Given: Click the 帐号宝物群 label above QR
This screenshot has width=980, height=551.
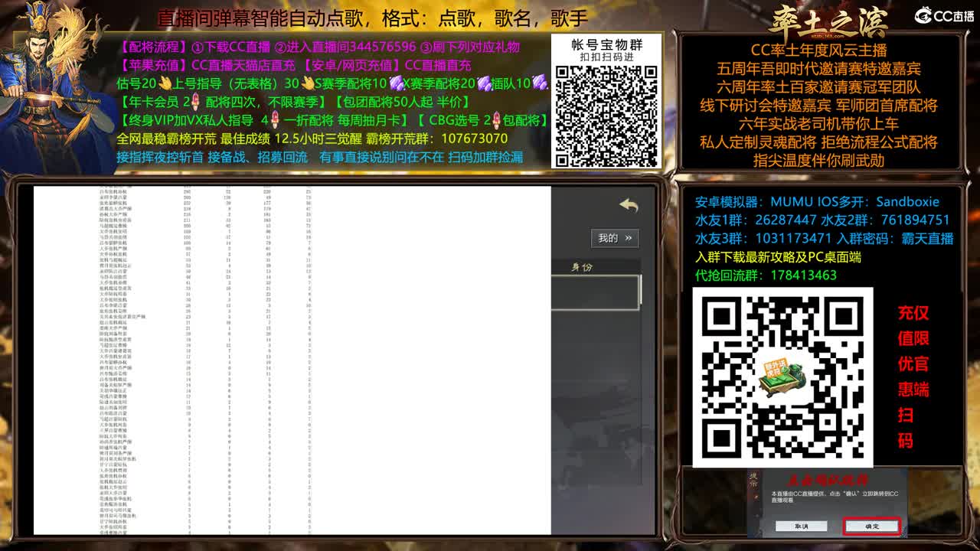Looking at the screenshot, I should (x=606, y=44).
